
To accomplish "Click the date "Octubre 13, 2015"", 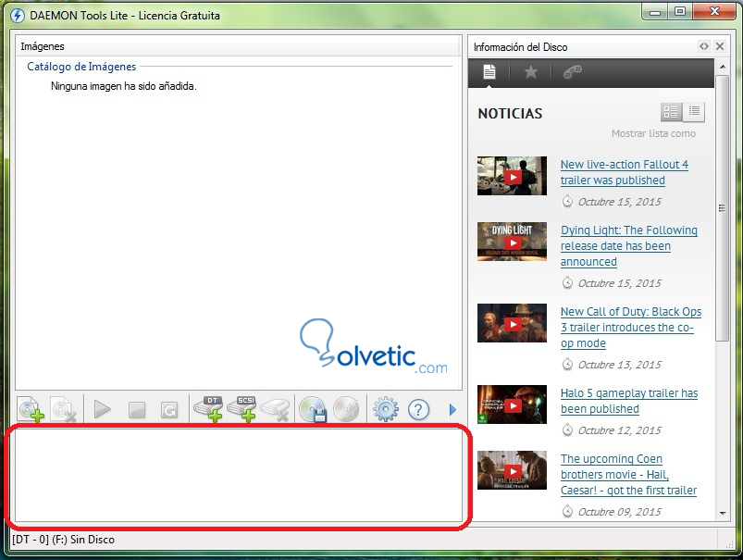I will click(x=619, y=365).
